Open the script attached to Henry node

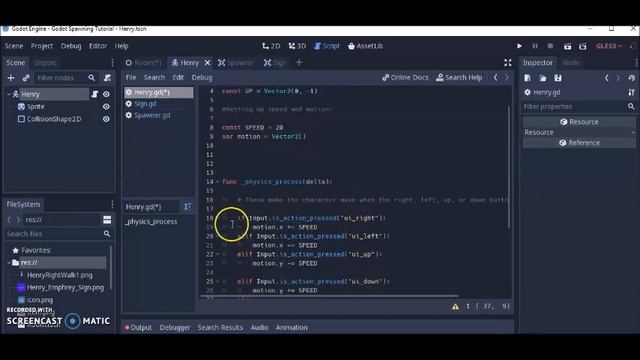coord(95,94)
